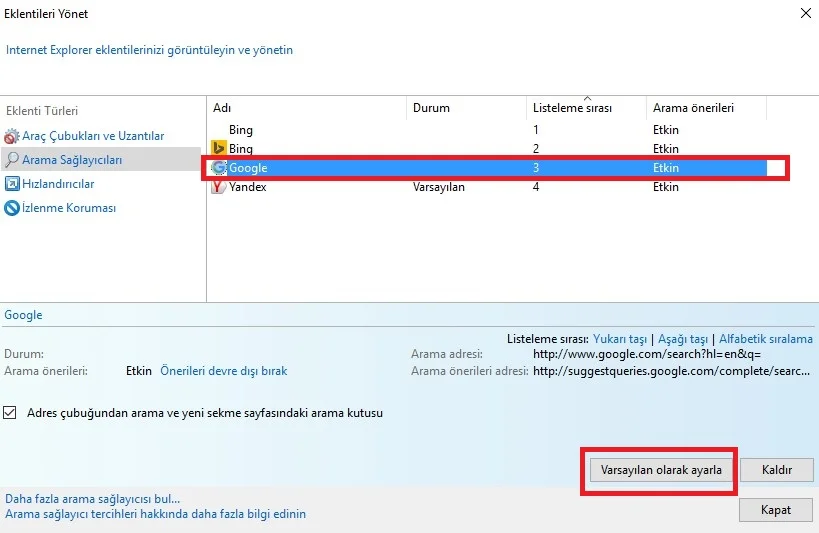
Task: Click the Arama önerileri column header
Action: [705, 108]
